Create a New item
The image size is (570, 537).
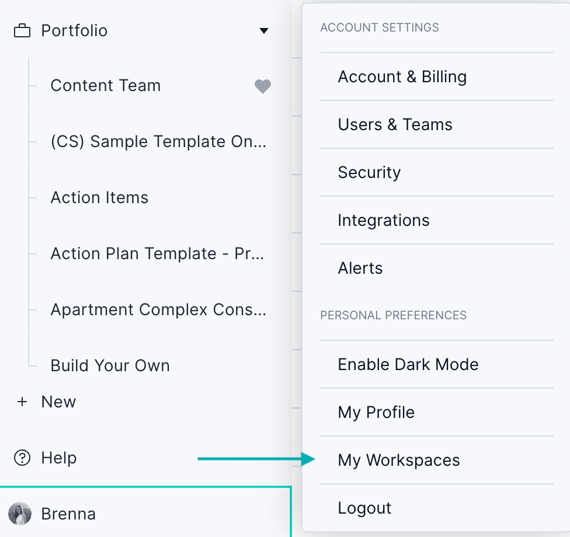coord(59,402)
